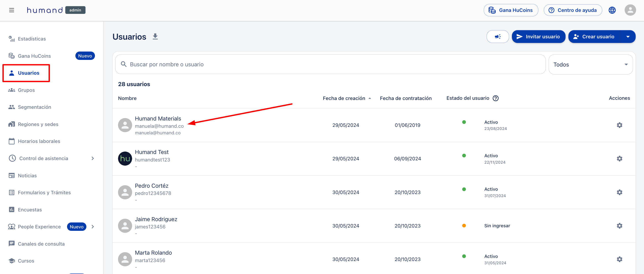Click the Invitar usuario button

pos(538,37)
